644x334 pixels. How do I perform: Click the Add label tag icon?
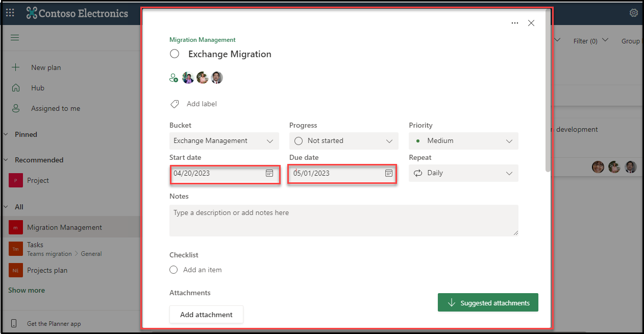click(x=175, y=104)
